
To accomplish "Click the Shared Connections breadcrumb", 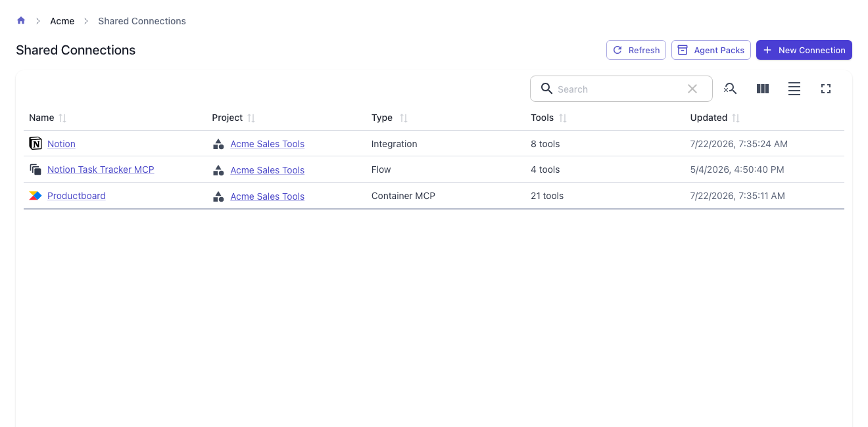I will click(142, 21).
